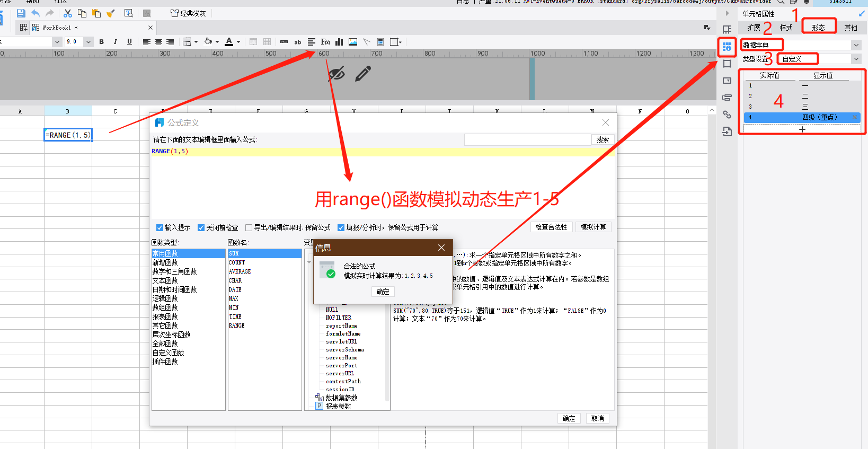Select 数学和三角函数 function category
Screen dimensions: 868x449
click(x=175, y=271)
